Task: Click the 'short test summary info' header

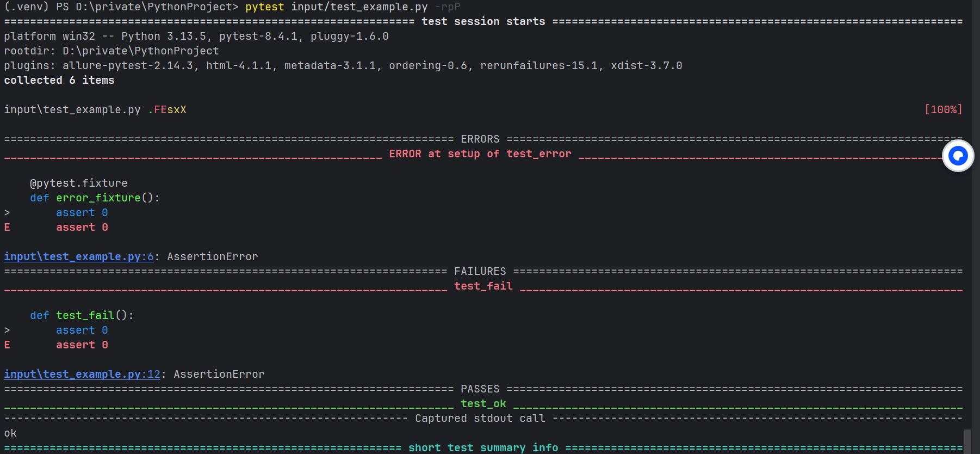Action: (483, 447)
